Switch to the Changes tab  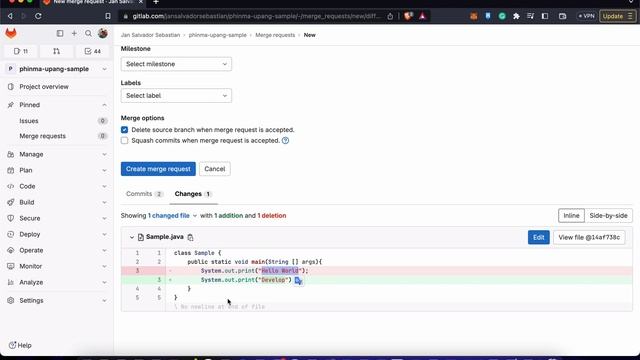pos(193,194)
